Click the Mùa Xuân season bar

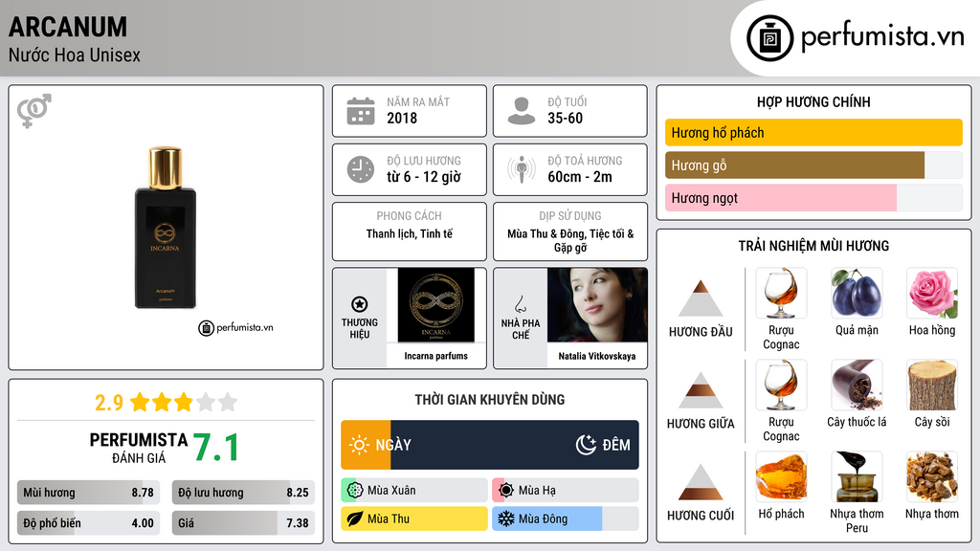click(x=414, y=491)
